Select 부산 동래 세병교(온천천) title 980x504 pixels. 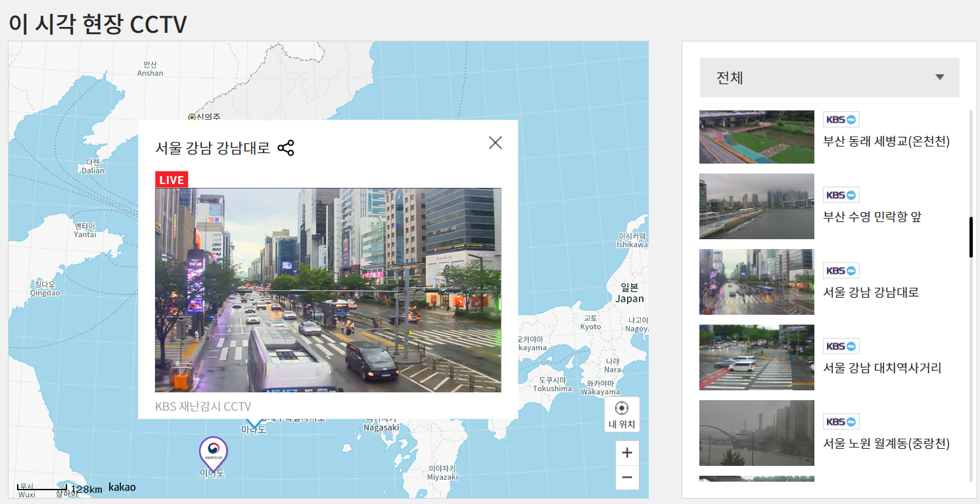coord(887,141)
